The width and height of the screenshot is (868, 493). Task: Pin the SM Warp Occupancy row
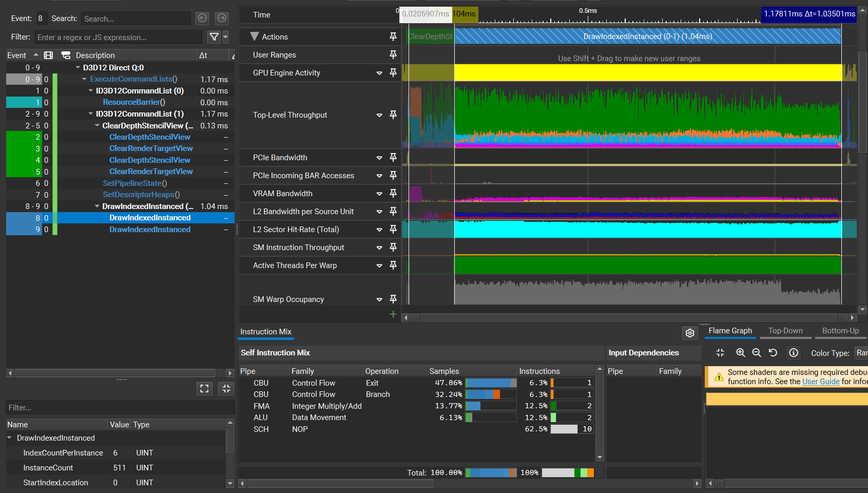(393, 299)
